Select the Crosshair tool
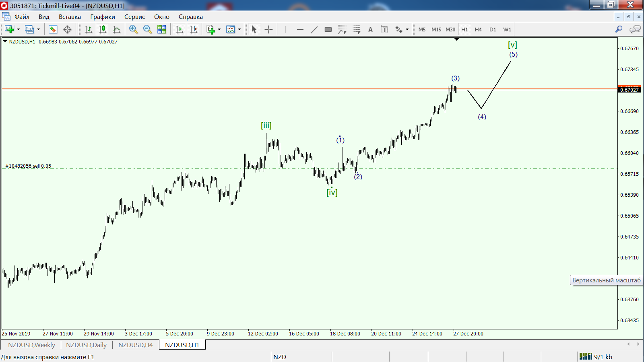Viewport: 644px width, 362px height. tap(268, 29)
